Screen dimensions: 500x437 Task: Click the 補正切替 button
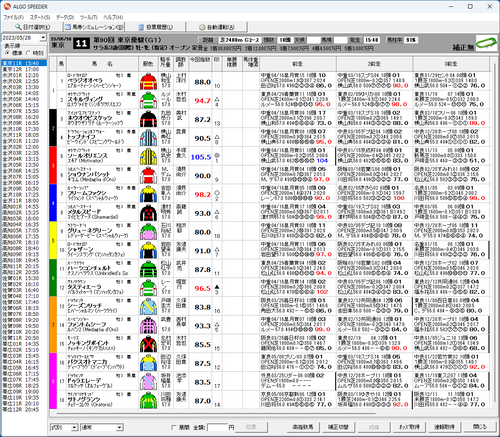coord(338,427)
